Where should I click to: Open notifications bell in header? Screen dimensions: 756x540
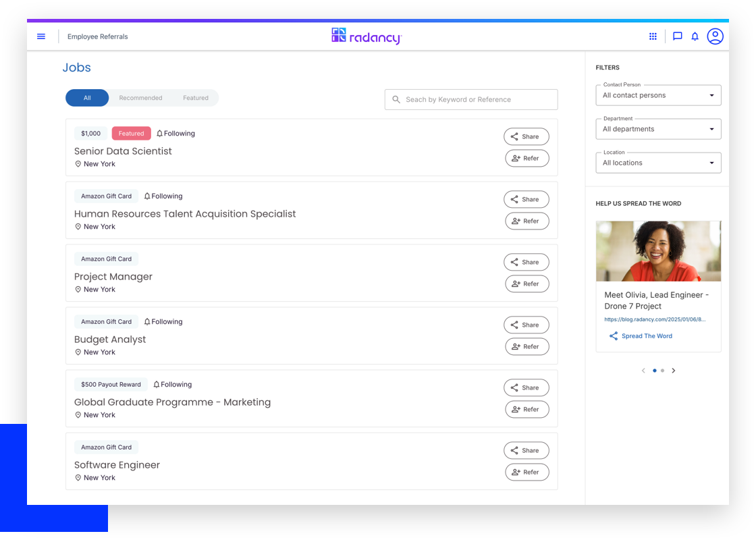(695, 36)
